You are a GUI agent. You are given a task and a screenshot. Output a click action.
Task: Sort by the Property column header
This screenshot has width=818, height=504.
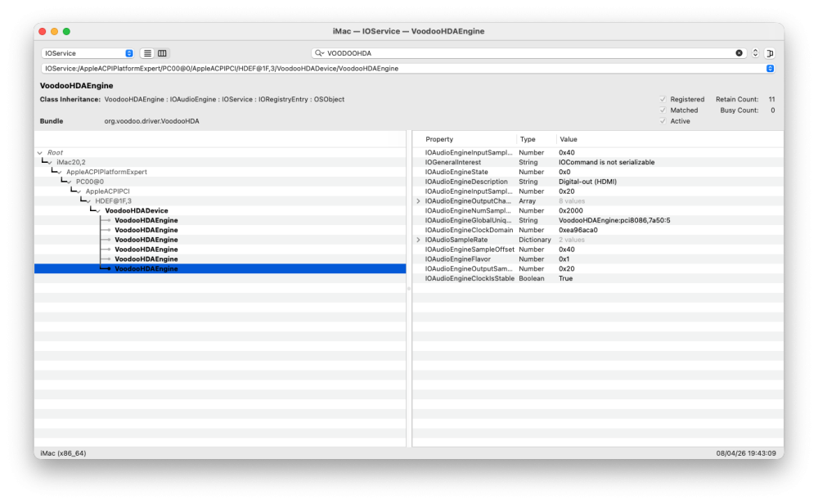point(439,139)
